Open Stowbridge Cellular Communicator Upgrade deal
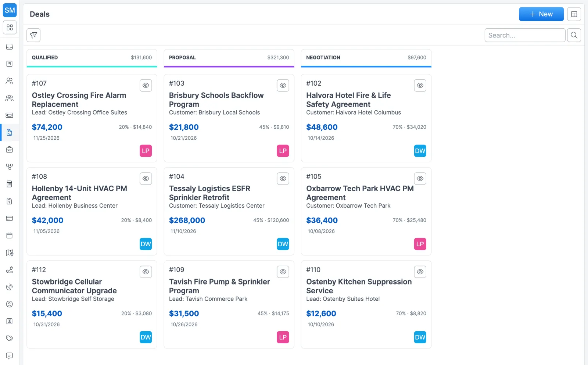Screen dimensions: 588x365 (x=74, y=286)
